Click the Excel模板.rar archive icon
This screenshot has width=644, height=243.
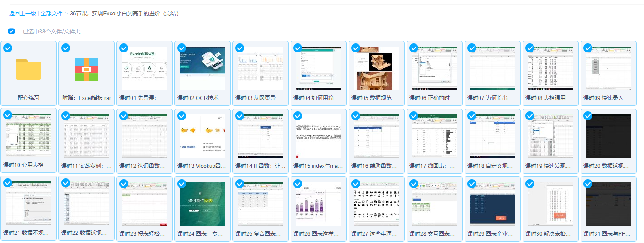click(87, 69)
